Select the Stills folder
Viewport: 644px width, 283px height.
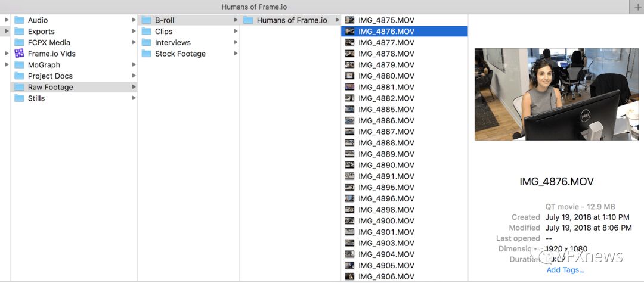(x=36, y=98)
